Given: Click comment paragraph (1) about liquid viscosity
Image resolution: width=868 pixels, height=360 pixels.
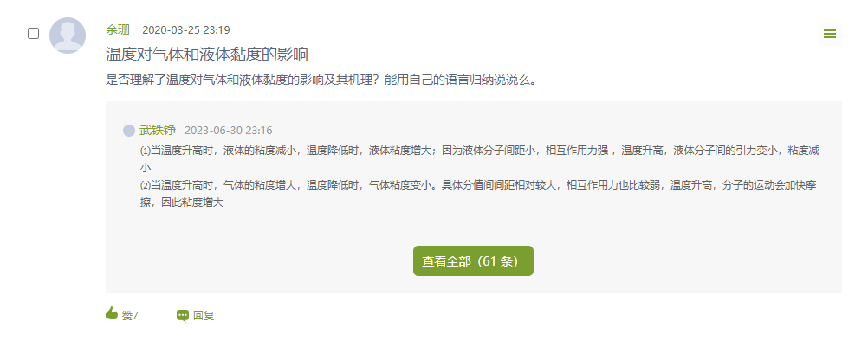Looking at the screenshot, I should (x=479, y=158).
